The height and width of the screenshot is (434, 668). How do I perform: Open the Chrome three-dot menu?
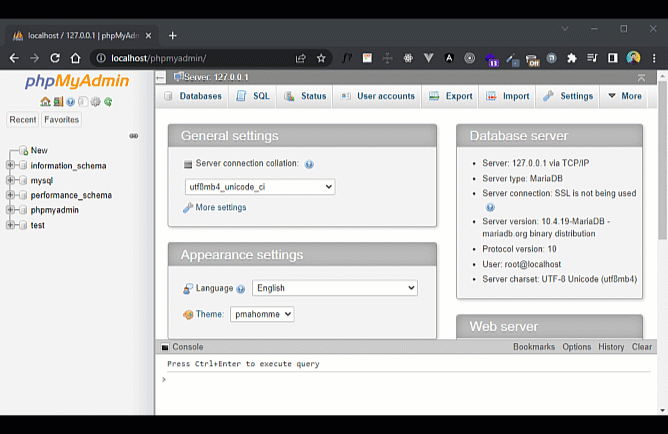pos(654,58)
